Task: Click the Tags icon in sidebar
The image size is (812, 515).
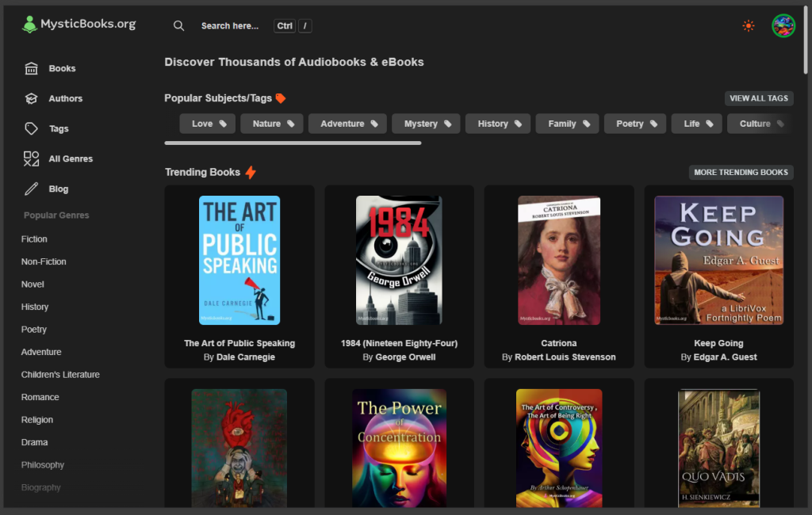Action: click(32, 129)
